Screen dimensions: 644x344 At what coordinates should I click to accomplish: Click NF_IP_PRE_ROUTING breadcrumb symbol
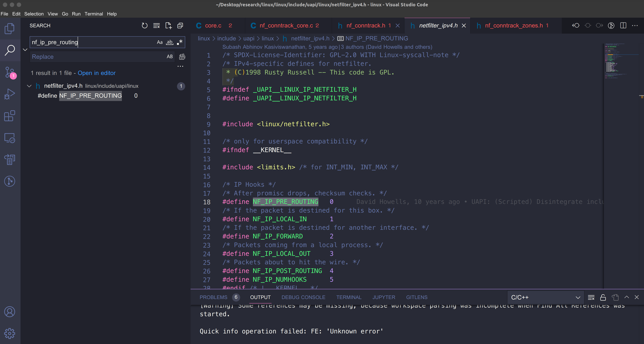tap(373, 39)
